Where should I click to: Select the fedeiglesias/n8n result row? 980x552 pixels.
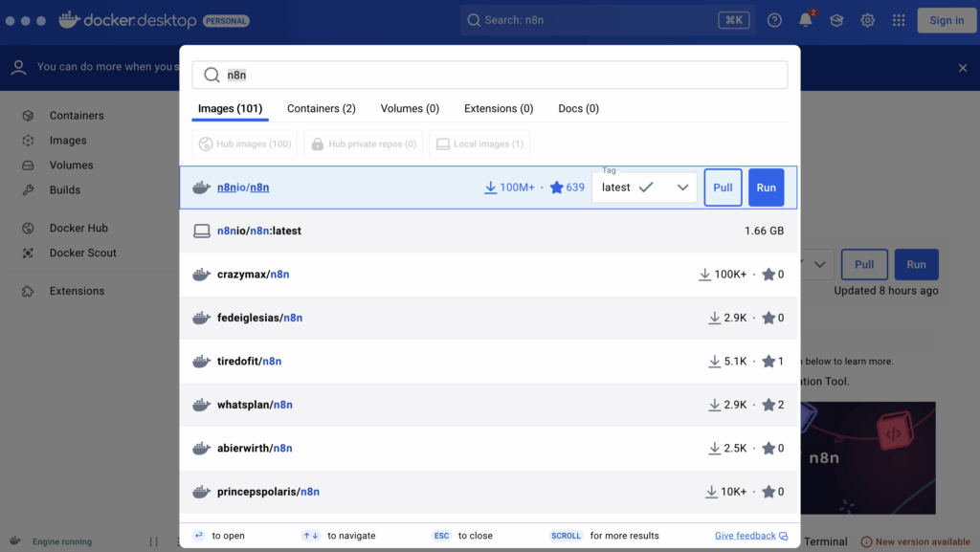coord(489,318)
